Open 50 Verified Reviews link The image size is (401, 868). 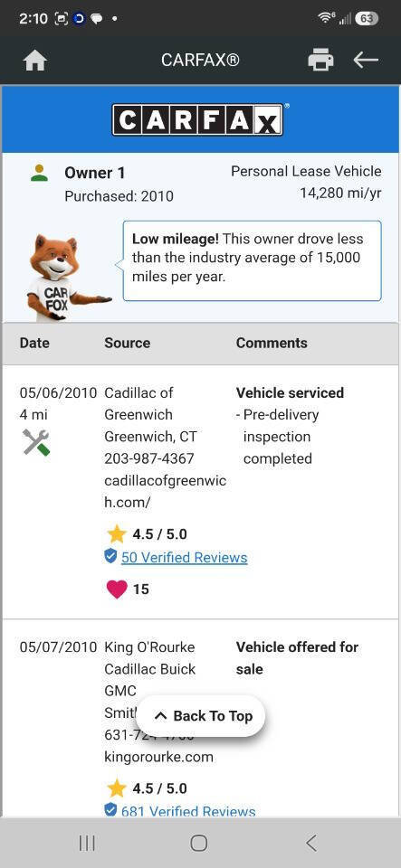(x=185, y=558)
